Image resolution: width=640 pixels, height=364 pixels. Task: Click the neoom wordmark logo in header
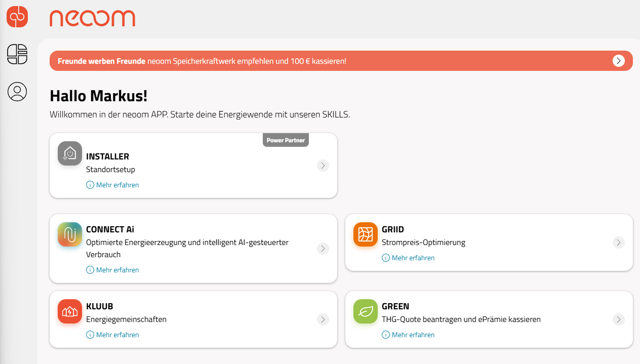coord(93,18)
